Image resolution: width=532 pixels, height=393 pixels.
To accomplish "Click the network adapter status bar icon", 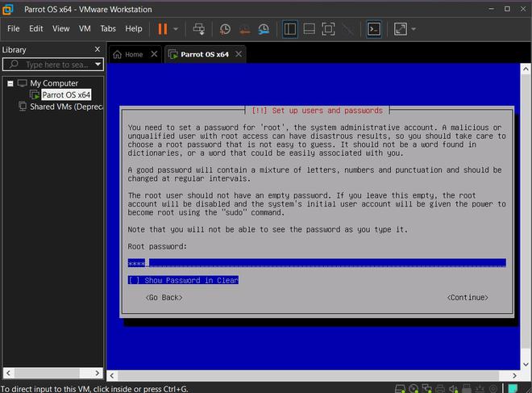I will [427, 389].
